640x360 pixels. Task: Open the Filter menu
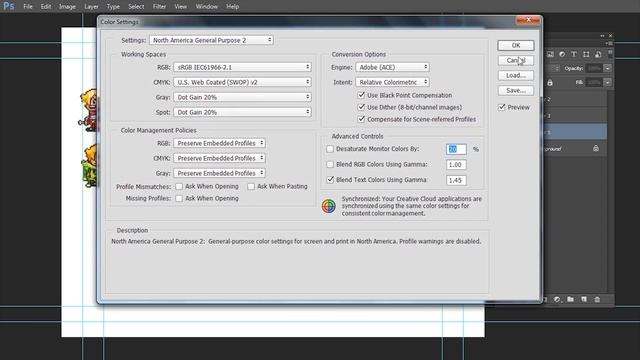159,7
